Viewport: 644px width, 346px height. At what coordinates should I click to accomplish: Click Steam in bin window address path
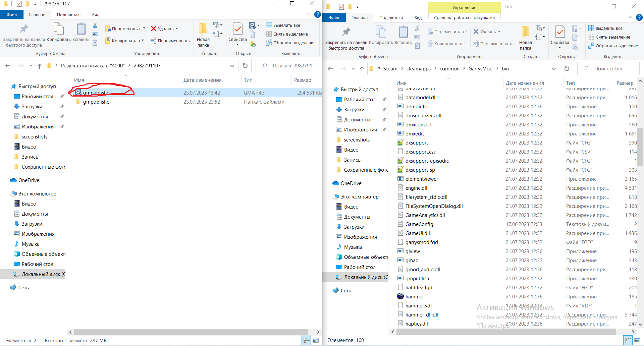tap(390, 69)
